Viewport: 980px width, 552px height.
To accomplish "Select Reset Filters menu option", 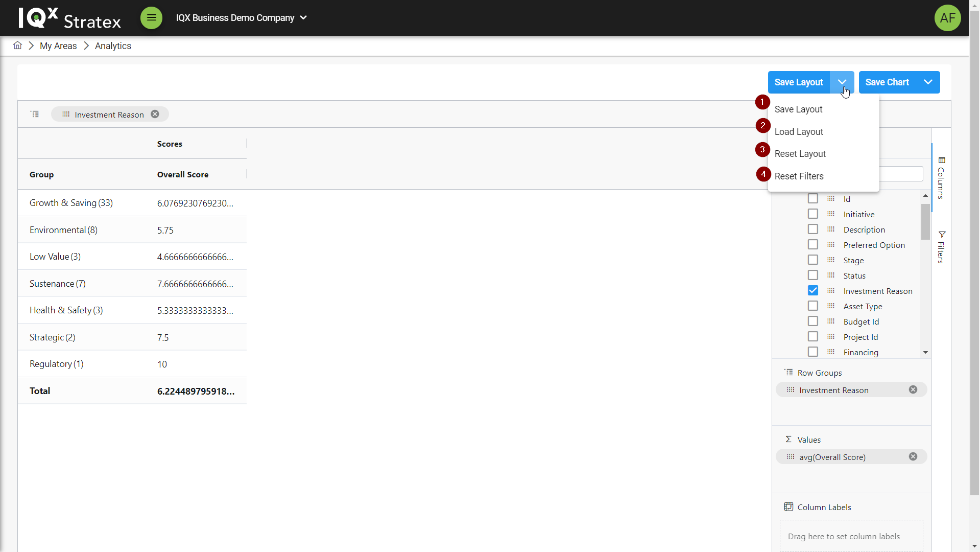I will click(x=799, y=176).
